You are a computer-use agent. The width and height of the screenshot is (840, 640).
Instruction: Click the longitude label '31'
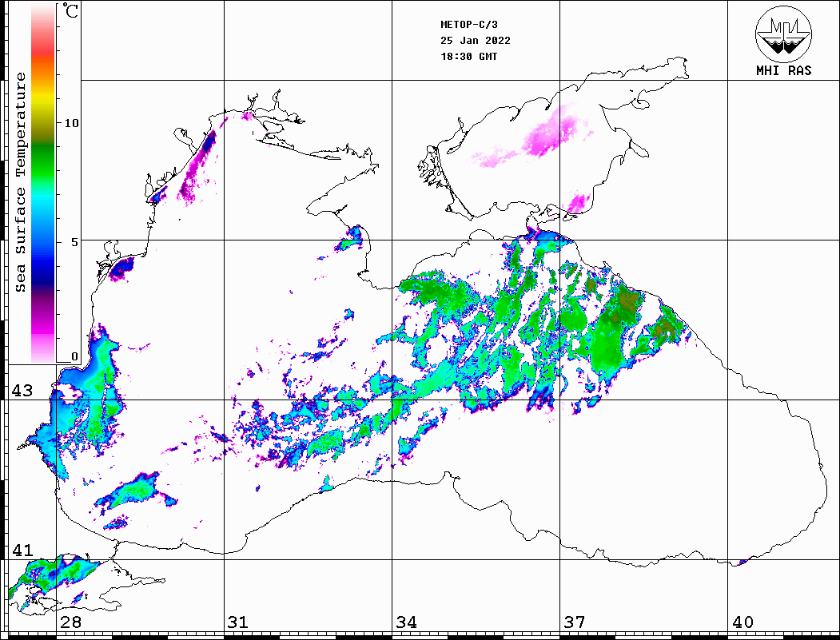coord(238,622)
